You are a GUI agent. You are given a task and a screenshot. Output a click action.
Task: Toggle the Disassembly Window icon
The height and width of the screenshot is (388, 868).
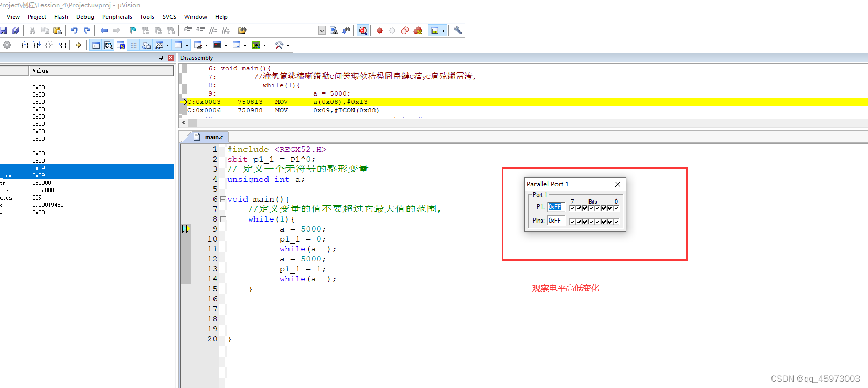(109, 45)
